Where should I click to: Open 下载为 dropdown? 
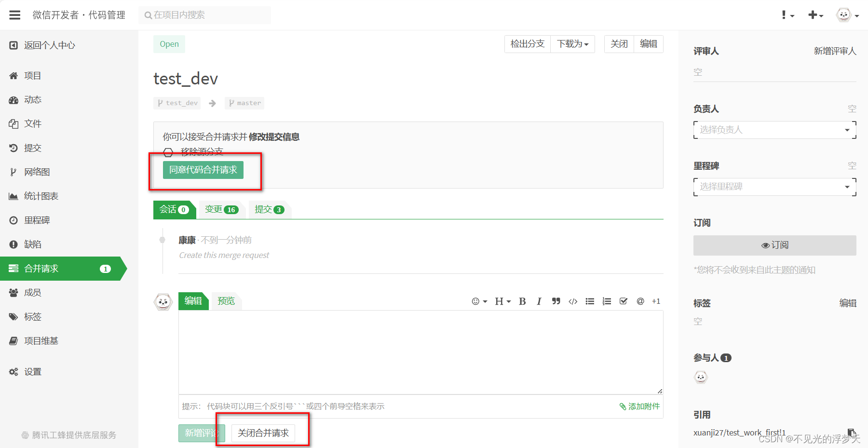tap(573, 44)
